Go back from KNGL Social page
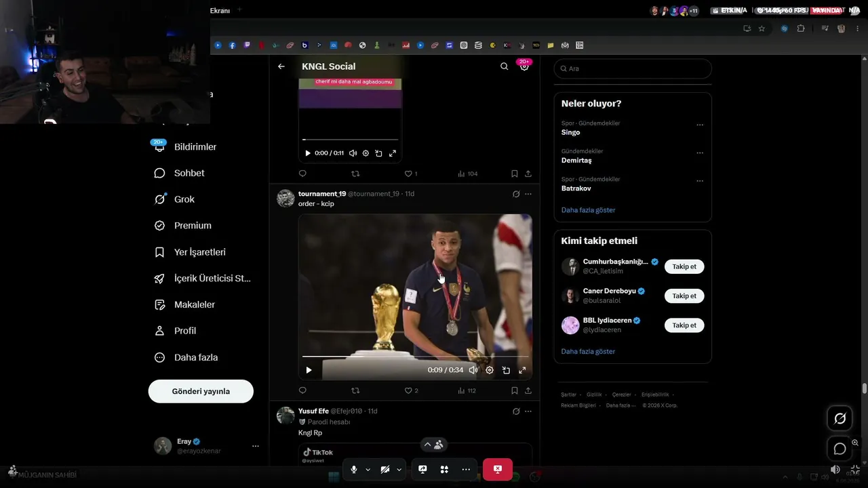 pos(281,66)
